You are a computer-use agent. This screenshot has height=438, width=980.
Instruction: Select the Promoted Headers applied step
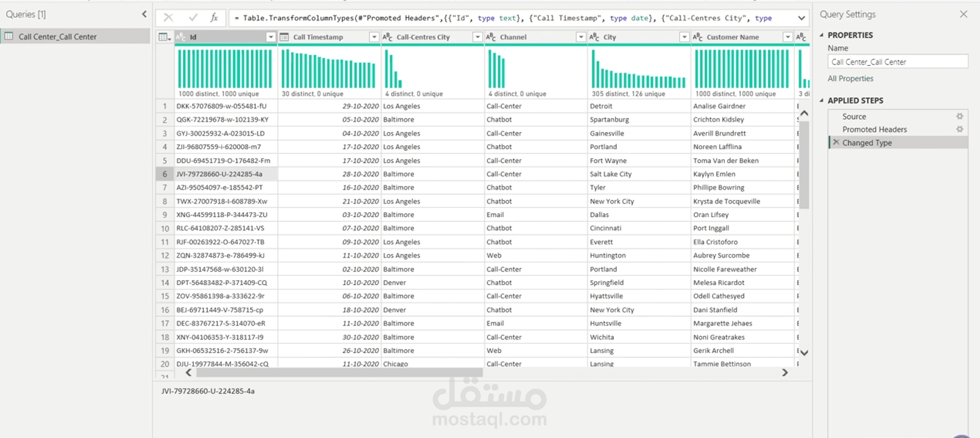point(874,129)
